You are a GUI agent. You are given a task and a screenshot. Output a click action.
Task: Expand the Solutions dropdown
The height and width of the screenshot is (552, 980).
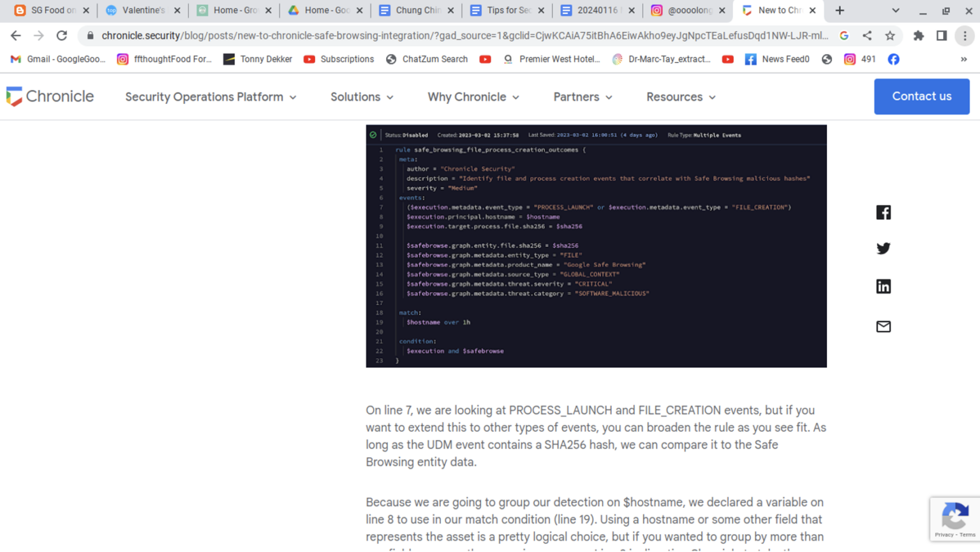tap(361, 96)
